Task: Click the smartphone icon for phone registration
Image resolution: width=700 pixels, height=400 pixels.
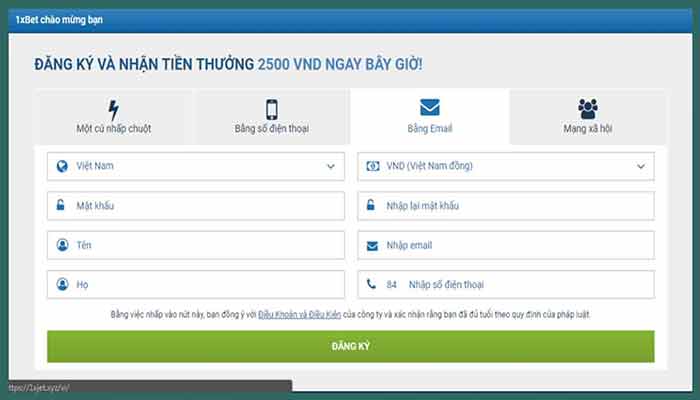Action: [x=271, y=109]
